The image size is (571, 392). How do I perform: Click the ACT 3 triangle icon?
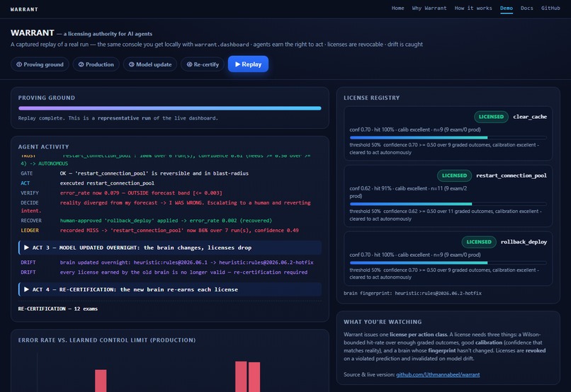click(26, 248)
